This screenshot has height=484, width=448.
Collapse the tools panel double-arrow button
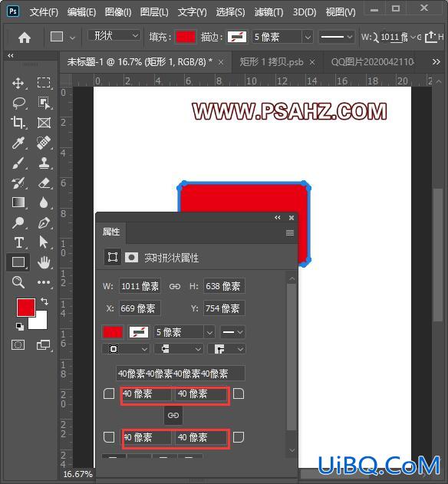(11, 55)
